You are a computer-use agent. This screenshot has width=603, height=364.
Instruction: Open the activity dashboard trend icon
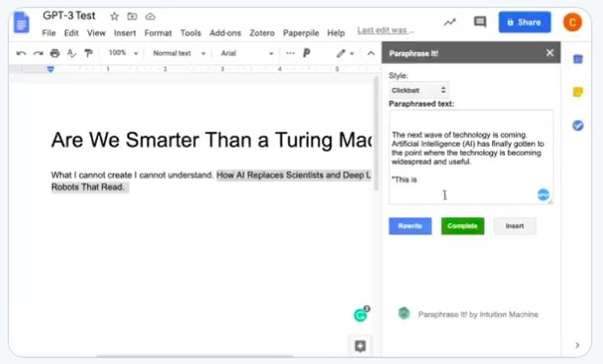(x=449, y=23)
